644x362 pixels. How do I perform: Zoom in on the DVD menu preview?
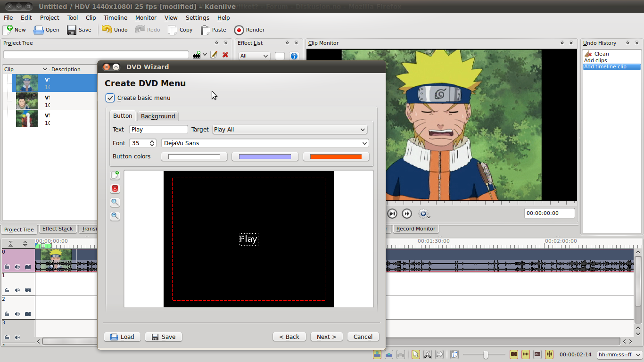click(115, 202)
